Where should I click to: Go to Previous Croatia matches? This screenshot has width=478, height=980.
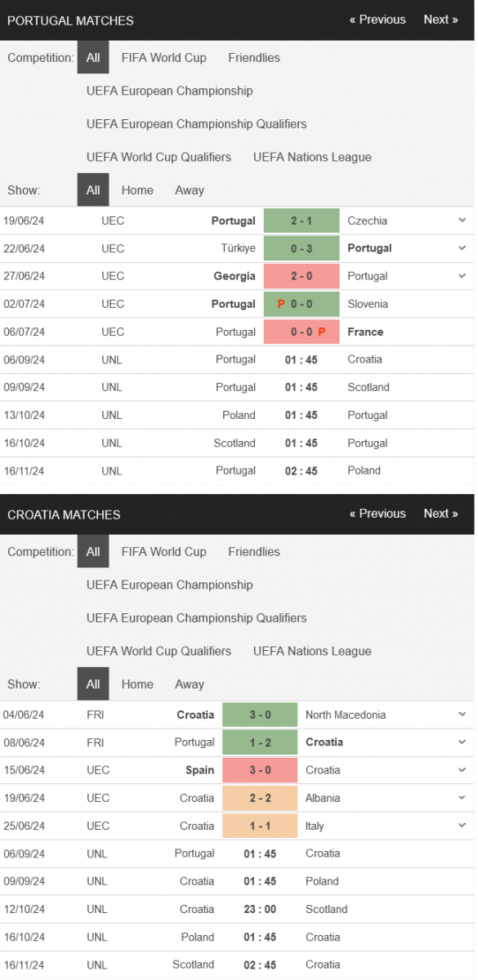[x=377, y=514]
